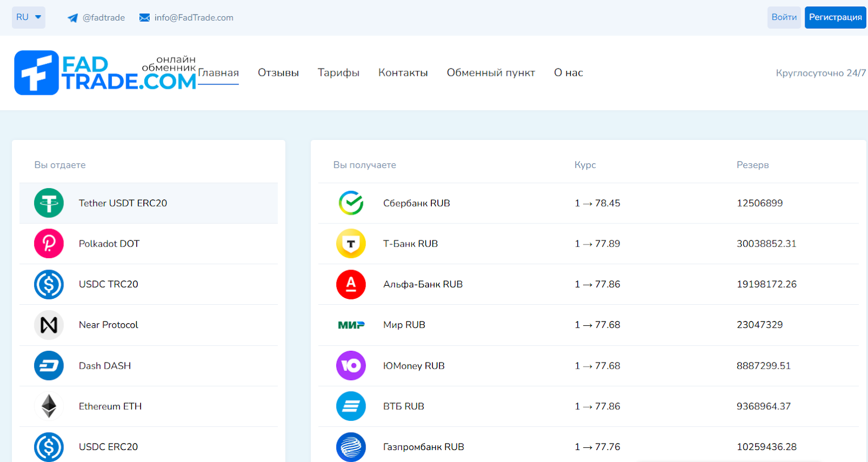868x462 pixels.
Task: Click the Вы получаете column header
Action: (x=365, y=165)
